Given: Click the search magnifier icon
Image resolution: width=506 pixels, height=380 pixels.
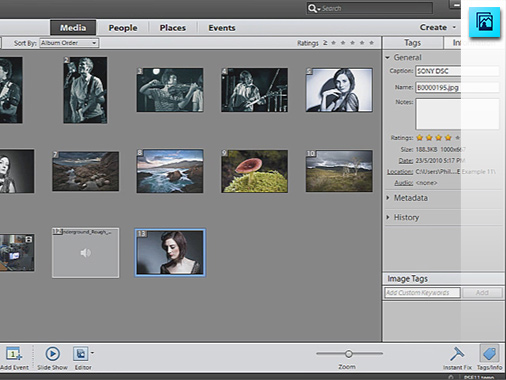Looking at the screenshot, I should (x=312, y=8).
